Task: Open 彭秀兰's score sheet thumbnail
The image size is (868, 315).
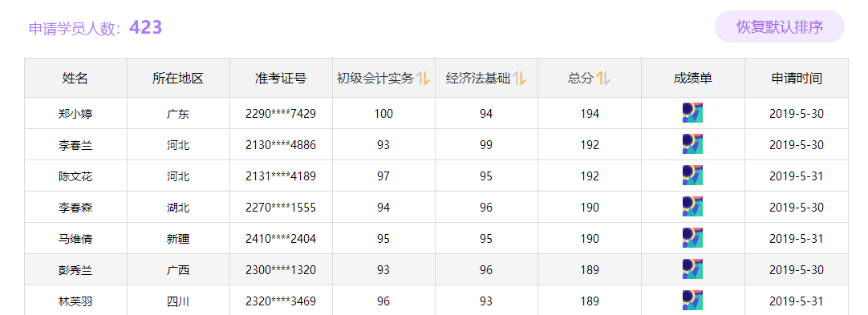Action: pyautogui.click(x=692, y=269)
